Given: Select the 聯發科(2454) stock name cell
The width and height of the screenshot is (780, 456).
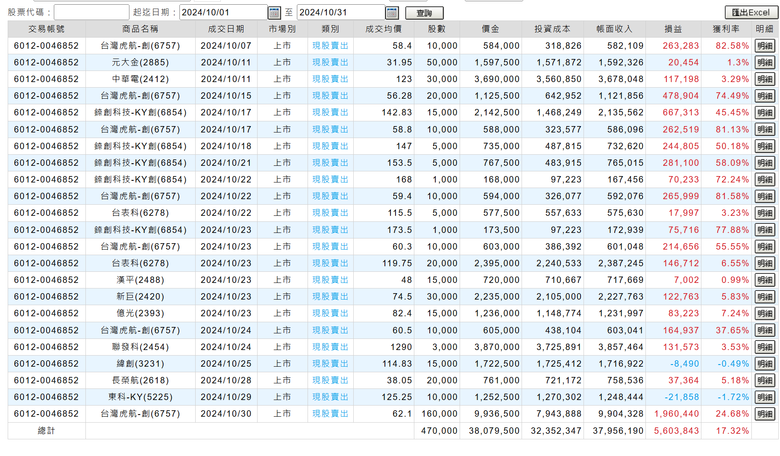Looking at the screenshot, I should tap(140, 347).
